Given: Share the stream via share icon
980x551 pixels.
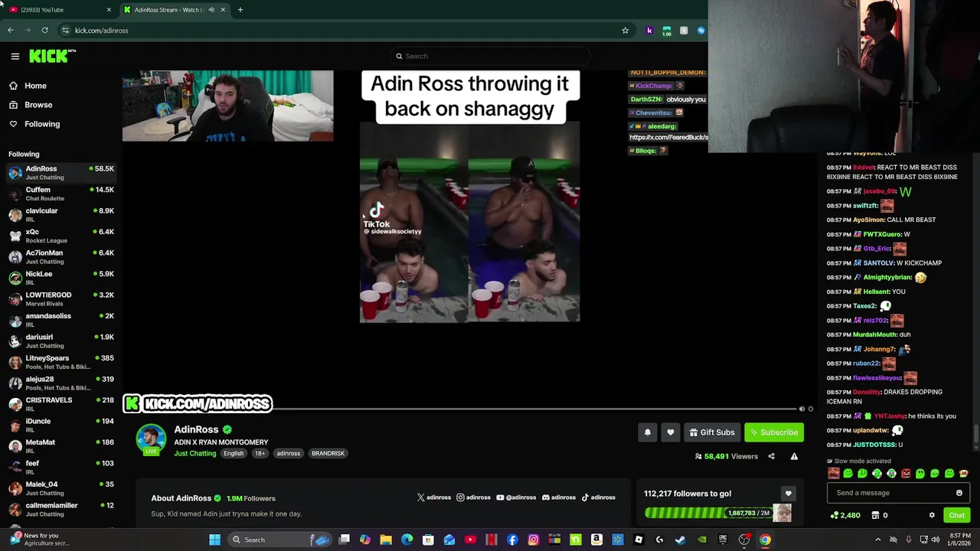Looking at the screenshot, I should (771, 456).
